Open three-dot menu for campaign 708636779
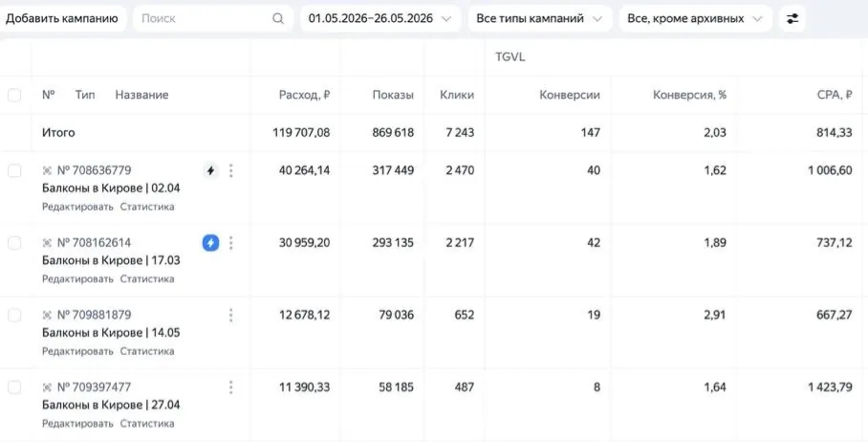Viewport: 868px width, 442px height. (230, 170)
